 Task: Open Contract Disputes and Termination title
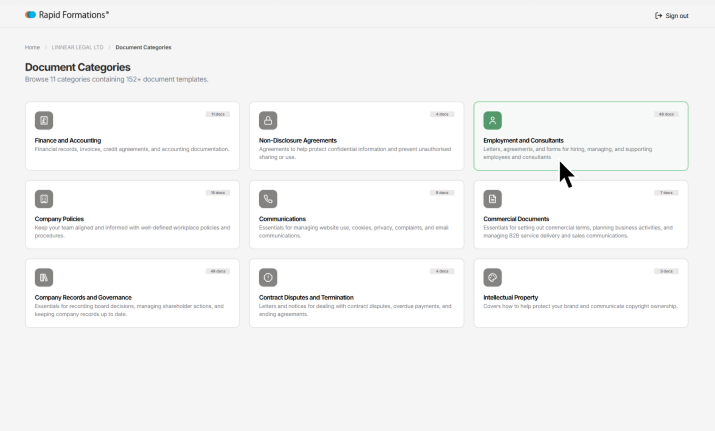tap(306, 297)
